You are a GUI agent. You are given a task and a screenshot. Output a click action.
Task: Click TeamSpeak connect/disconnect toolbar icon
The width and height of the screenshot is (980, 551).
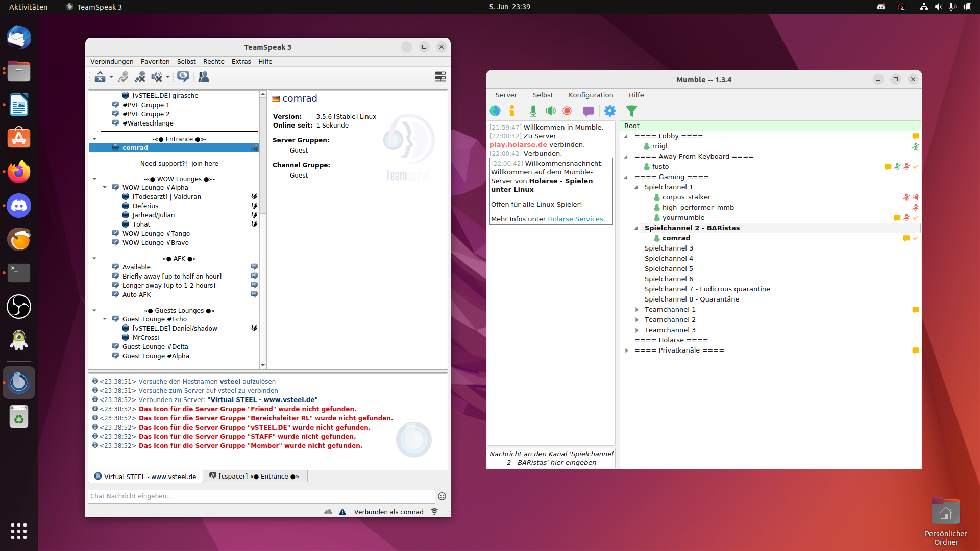(x=100, y=77)
